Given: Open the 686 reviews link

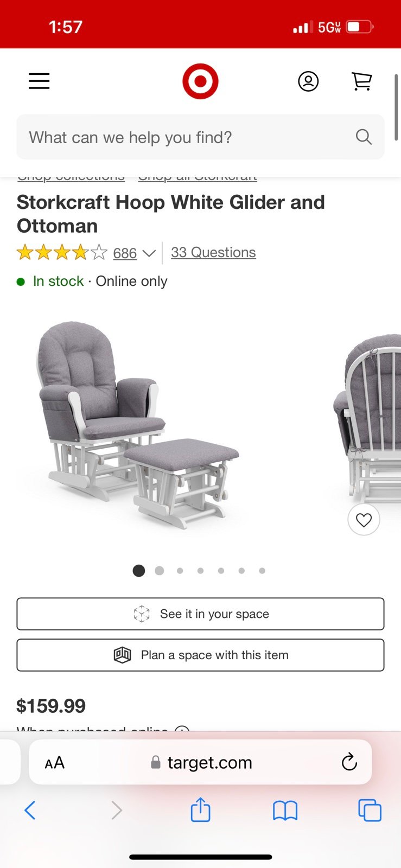Looking at the screenshot, I should [x=125, y=253].
